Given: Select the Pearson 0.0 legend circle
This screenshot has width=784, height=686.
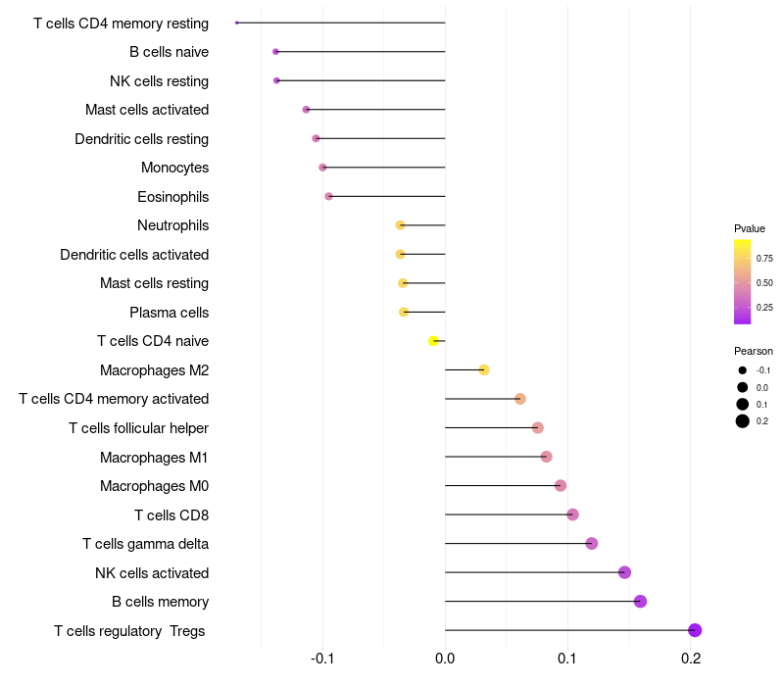Looking at the screenshot, I should pos(742,387).
